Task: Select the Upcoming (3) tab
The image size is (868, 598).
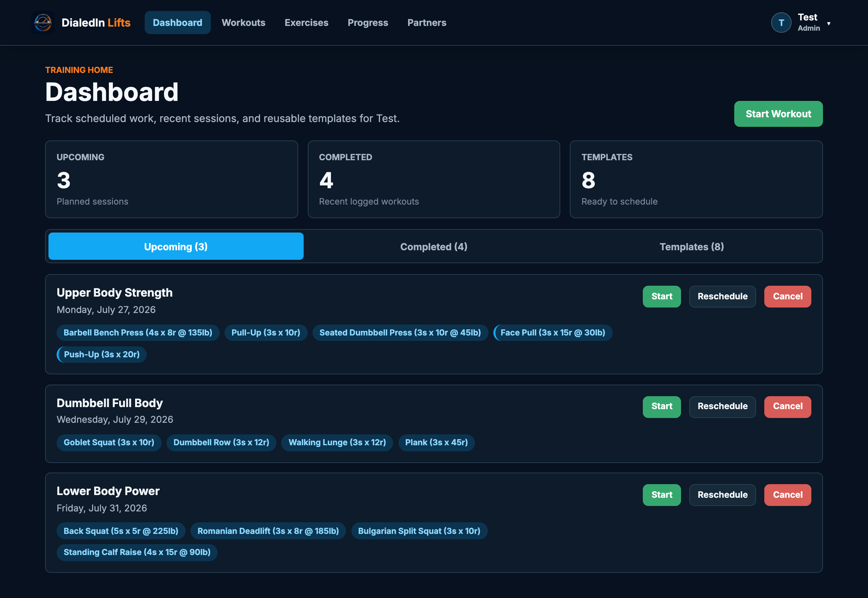Action: pyautogui.click(x=176, y=246)
